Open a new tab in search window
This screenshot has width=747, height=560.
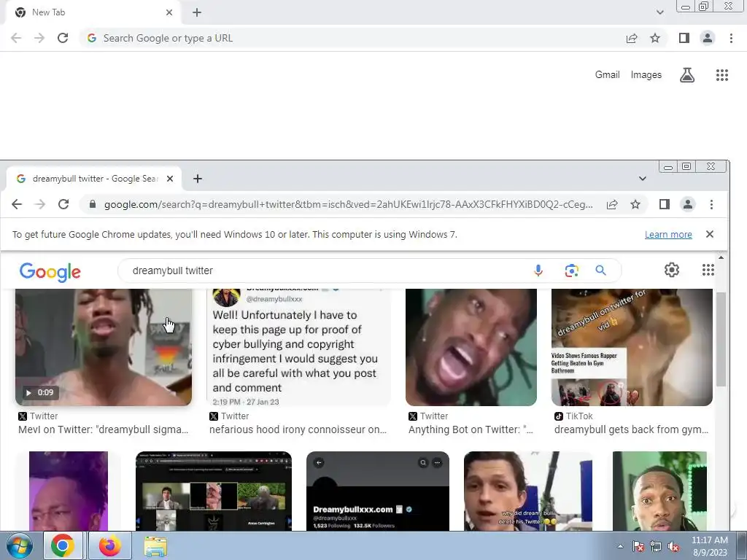pos(198,179)
